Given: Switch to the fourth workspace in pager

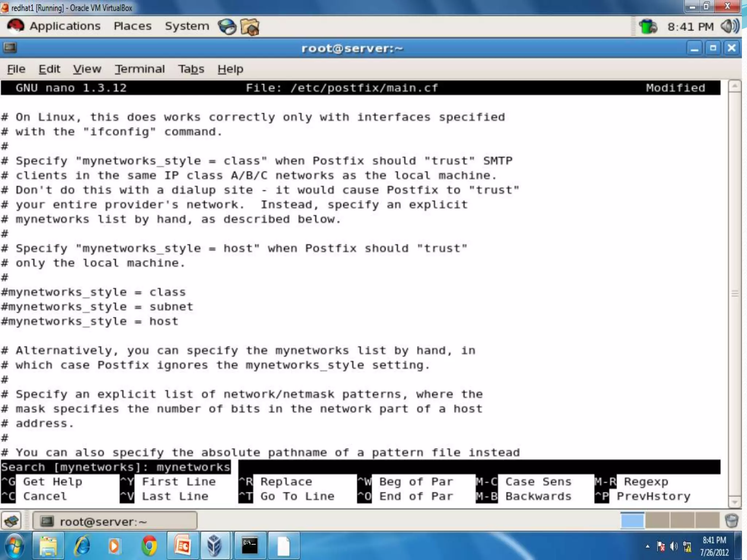Looking at the screenshot, I should point(707,520).
